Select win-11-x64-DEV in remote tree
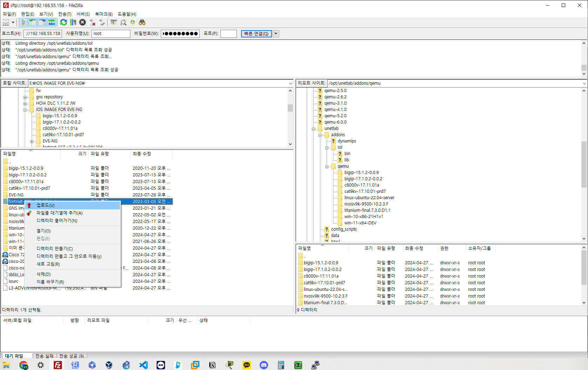 [360, 223]
